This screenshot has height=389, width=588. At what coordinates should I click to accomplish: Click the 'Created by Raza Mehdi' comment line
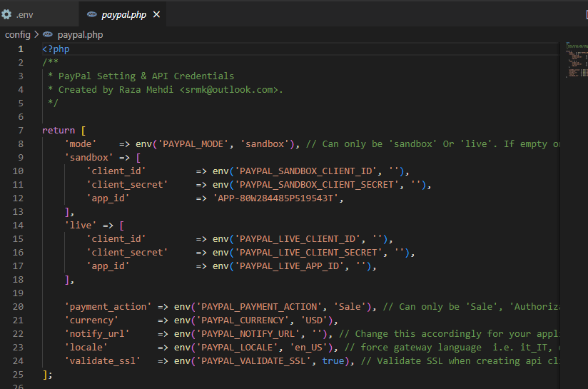tap(166, 90)
